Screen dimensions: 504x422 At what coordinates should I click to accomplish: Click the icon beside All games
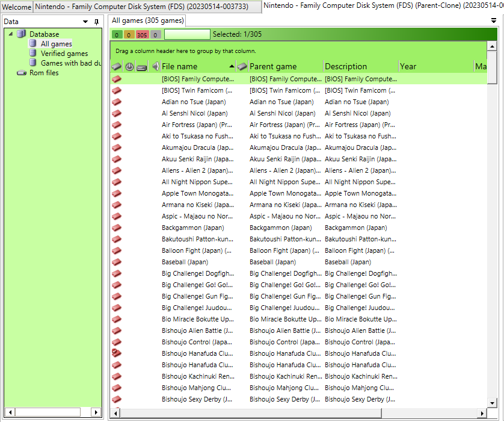33,43
